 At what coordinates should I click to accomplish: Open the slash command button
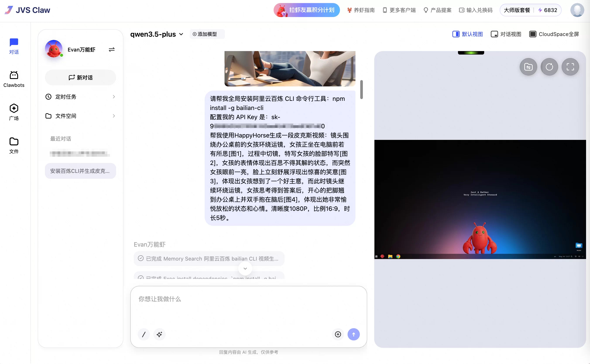tap(144, 334)
